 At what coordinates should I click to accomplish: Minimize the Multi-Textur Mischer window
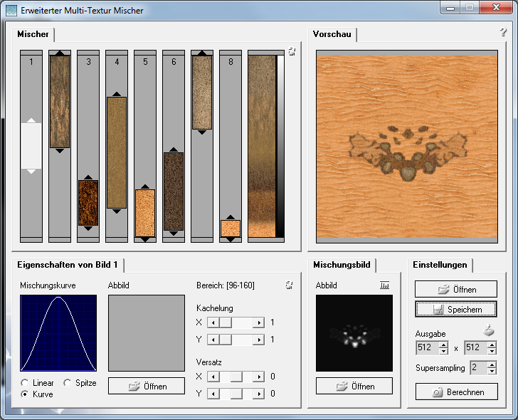[x=450, y=8]
